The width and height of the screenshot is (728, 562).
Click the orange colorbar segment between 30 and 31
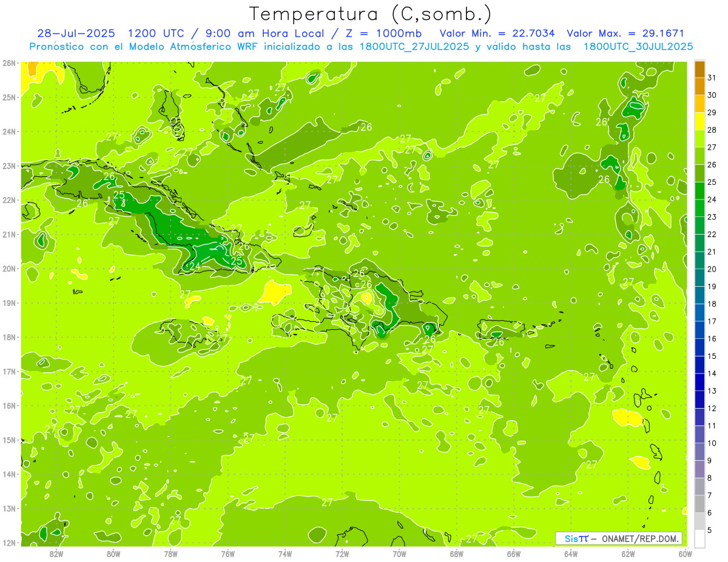(699, 87)
